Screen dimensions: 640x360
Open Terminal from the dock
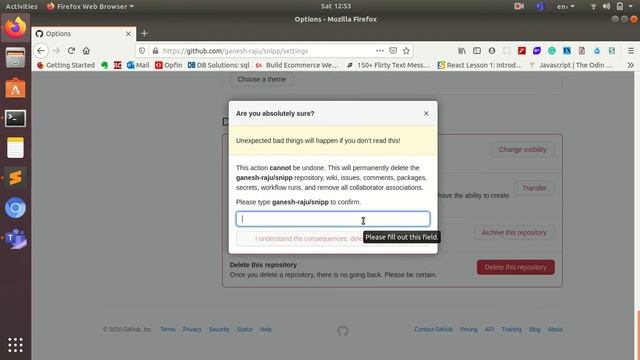click(16, 118)
